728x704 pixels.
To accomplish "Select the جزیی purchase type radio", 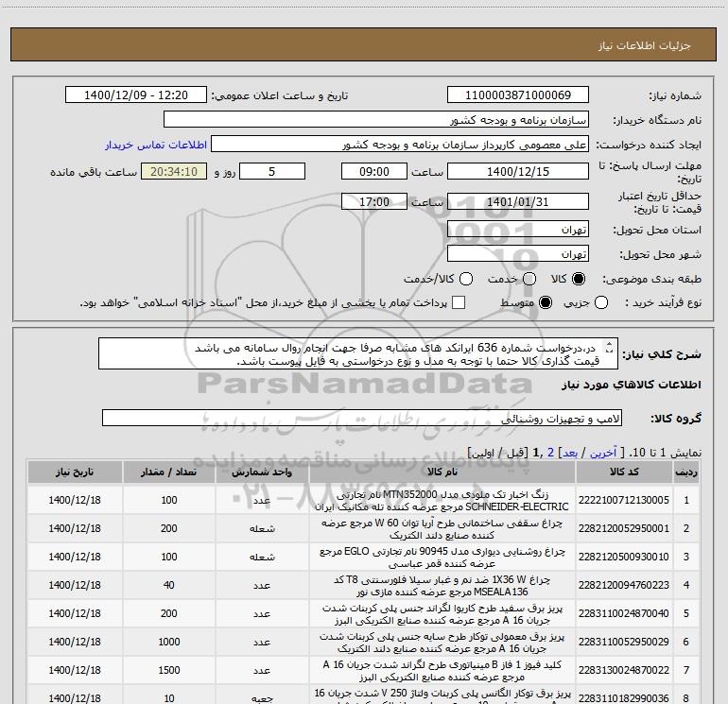I will [601, 302].
